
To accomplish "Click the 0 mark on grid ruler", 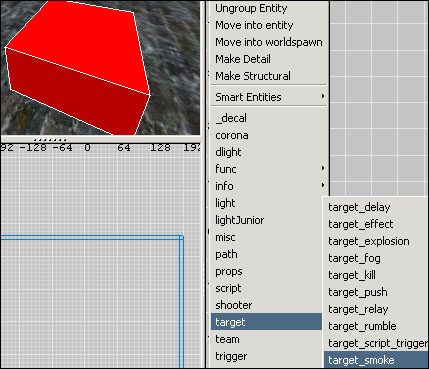I will tap(87, 148).
